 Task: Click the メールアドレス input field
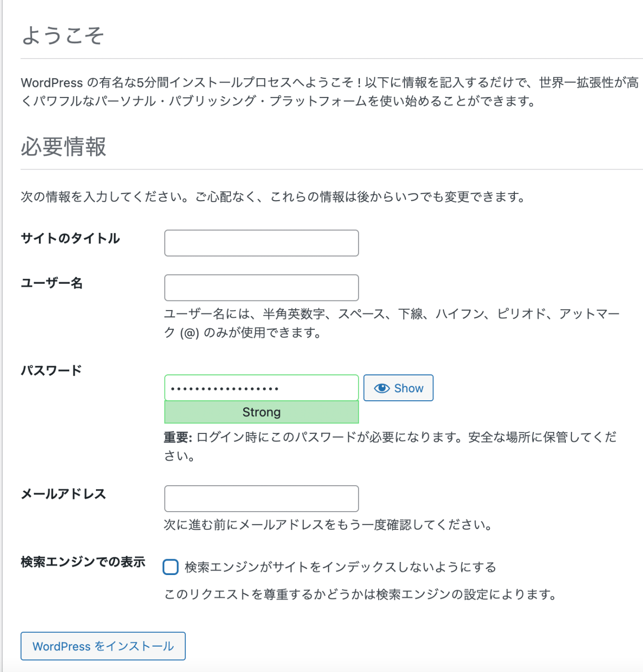click(x=262, y=499)
